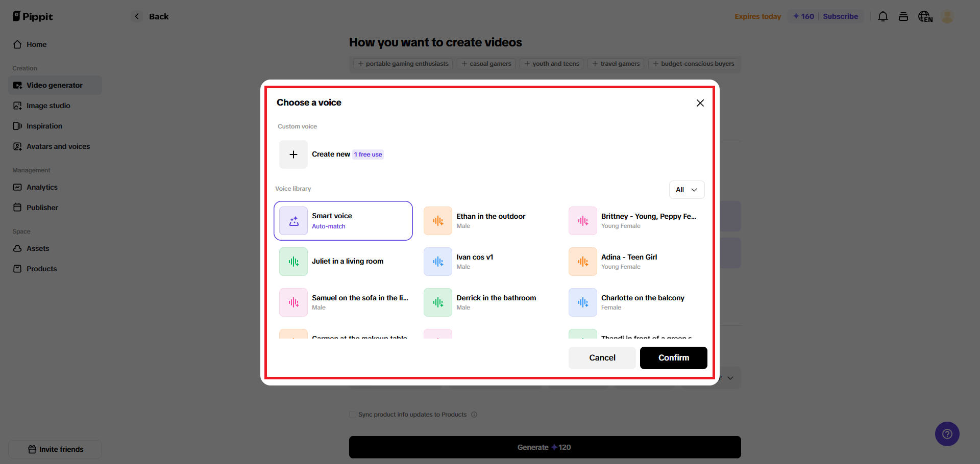The width and height of the screenshot is (980, 464).
Task: Select the Video generator icon in sidebar
Action: pyautogui.click(x=17, y=85)
